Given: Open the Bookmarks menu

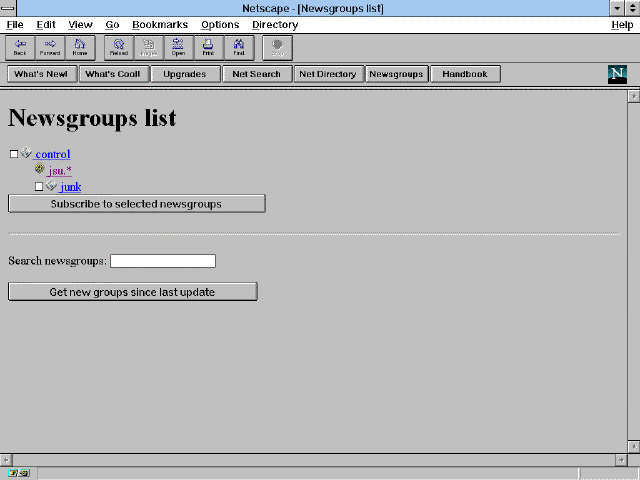Looking at the screenshot, I should point(160,25).
